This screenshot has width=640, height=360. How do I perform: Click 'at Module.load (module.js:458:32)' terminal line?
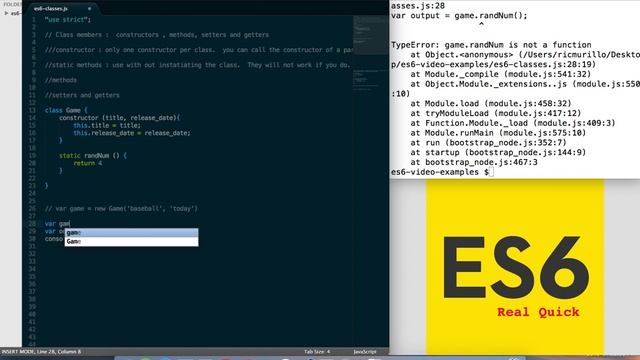click(x=491, y=103)
